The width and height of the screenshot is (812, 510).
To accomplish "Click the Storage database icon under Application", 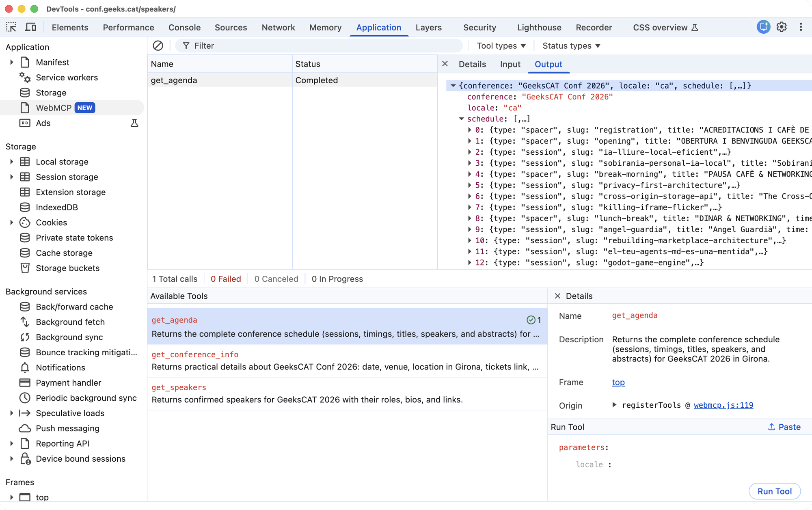I will click(x=25, y=93).
